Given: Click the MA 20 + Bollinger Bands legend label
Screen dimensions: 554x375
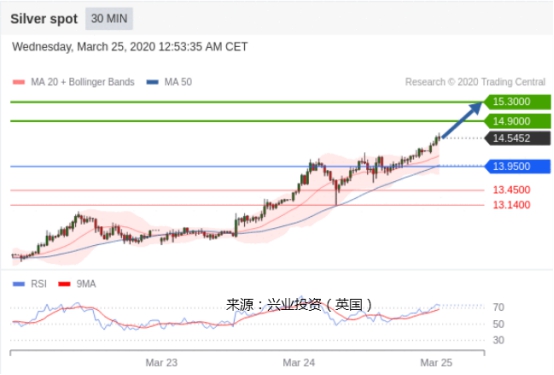Looking at the screenshot, I should (x=83, y=82).
